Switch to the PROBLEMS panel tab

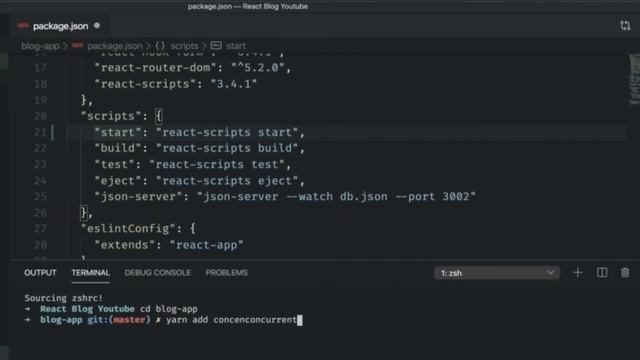pos(227,273)
